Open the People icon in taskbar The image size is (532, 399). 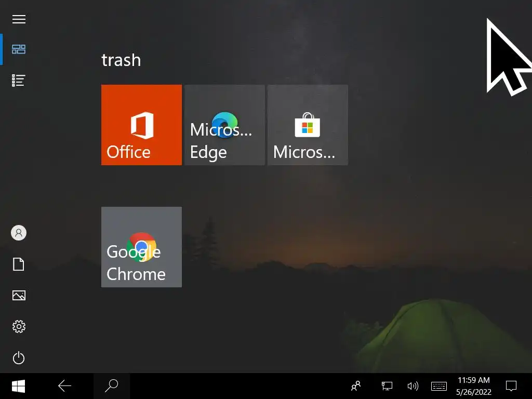pyautogui.click(x=356, y=386)
